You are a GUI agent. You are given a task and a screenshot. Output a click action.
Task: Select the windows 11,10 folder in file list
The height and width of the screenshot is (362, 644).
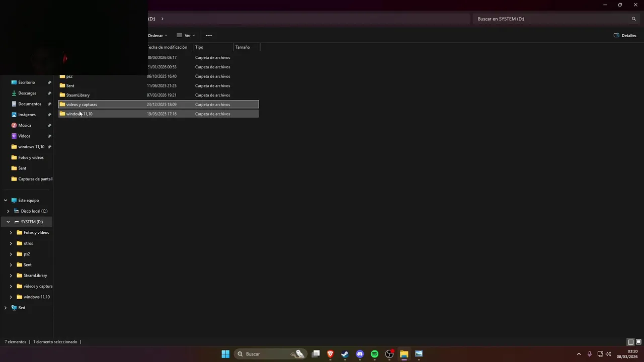point(158,114)
